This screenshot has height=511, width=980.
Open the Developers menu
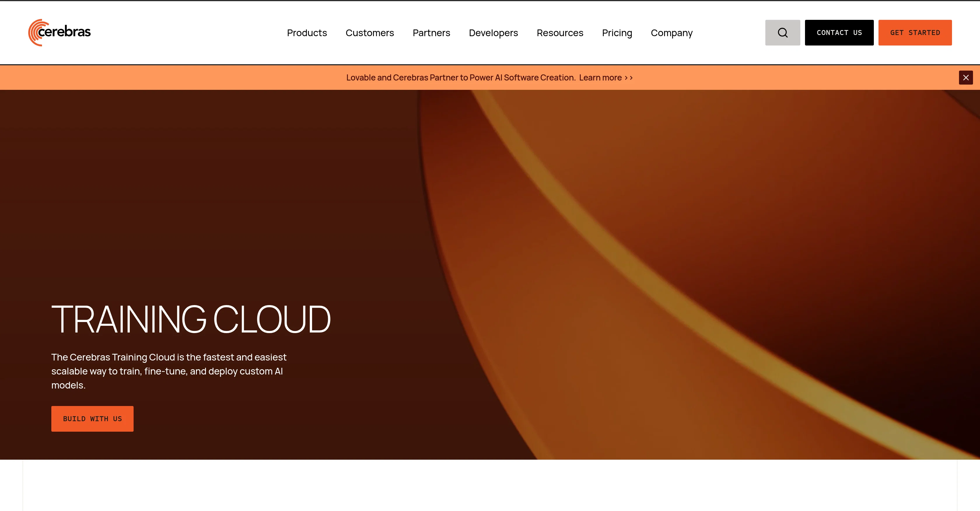pos(493,33)
